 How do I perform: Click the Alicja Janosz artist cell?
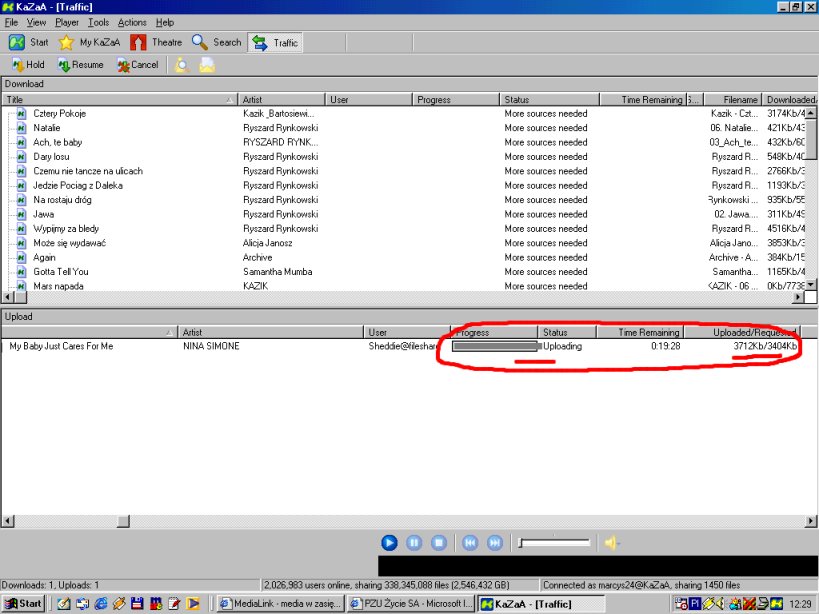tap(267, 243)
